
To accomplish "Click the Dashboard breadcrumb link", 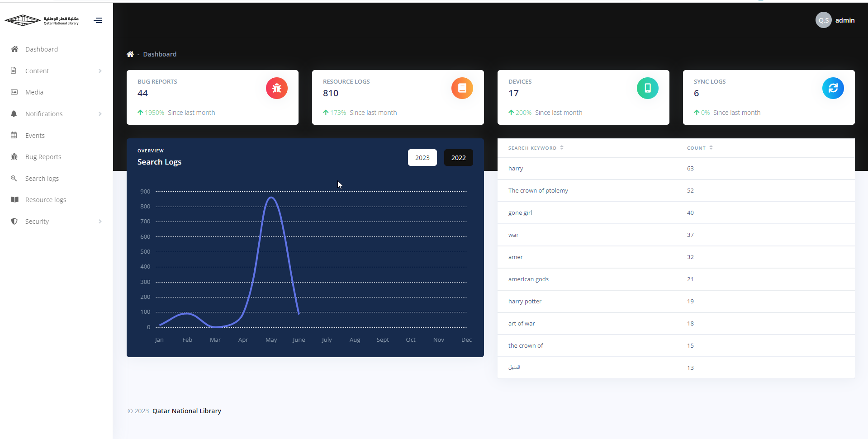I will pos(160,54).
